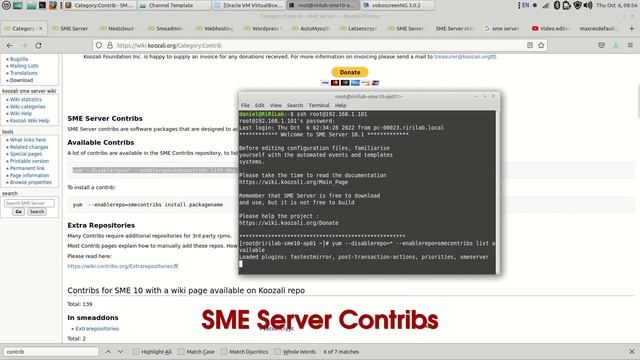Viewport: 640px width, 360px height.
Task: Open the terminal Help menu
Action: tap(341, 105)
